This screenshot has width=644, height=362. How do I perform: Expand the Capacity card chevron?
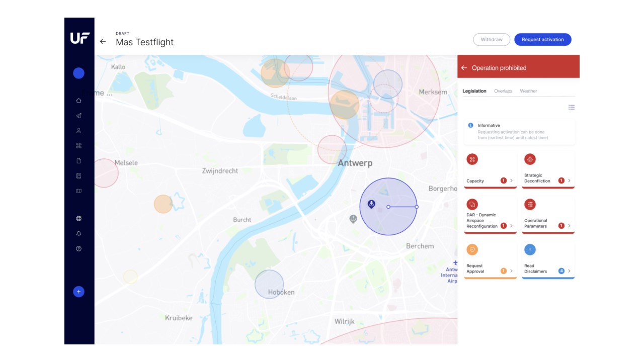512,180
